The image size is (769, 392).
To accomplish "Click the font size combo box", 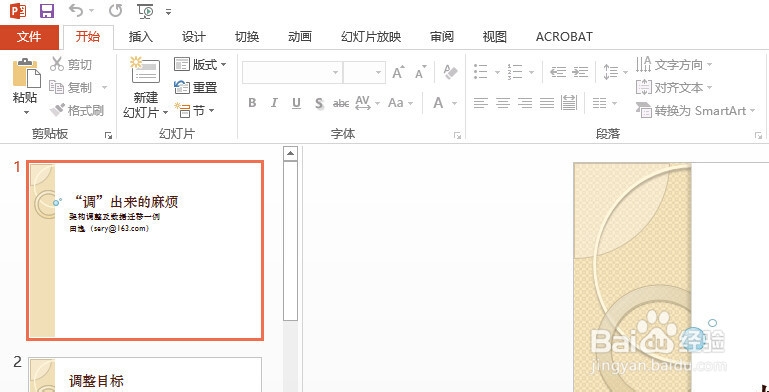I will coord(364,73).
